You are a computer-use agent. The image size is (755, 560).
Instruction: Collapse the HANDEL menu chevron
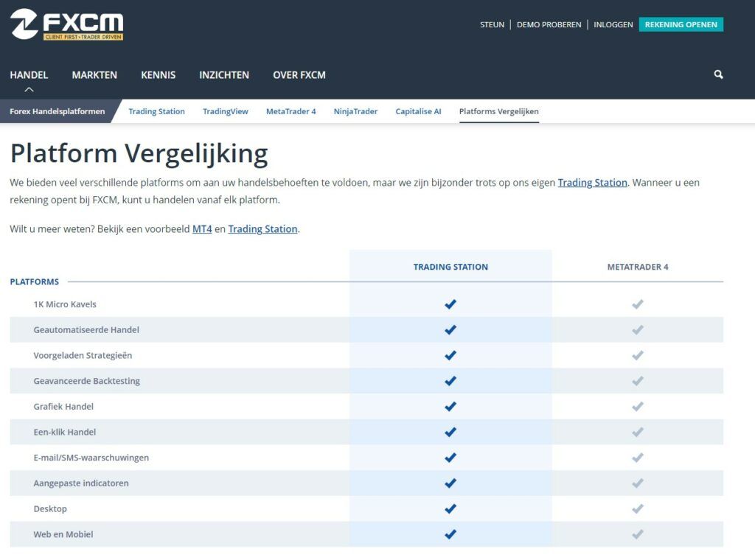(29, 88)
